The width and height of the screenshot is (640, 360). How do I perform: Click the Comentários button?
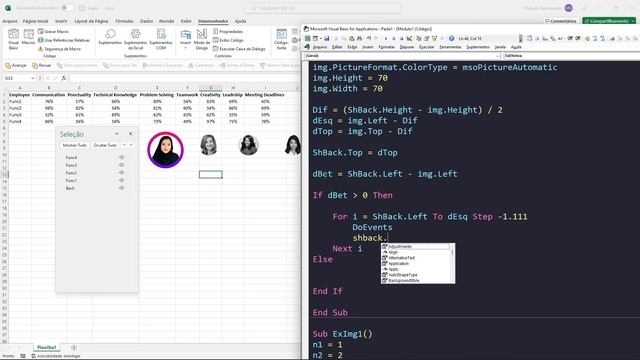coord(561,21)
